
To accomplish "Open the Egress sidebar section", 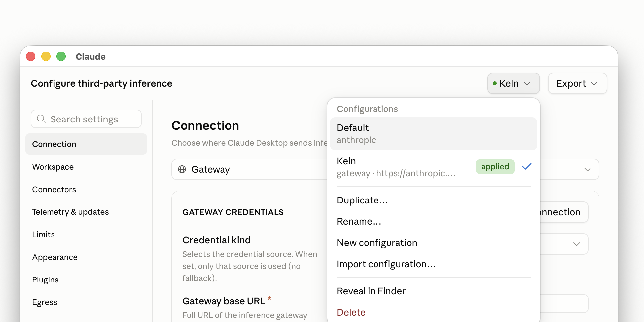I will [x=86, y=302].
